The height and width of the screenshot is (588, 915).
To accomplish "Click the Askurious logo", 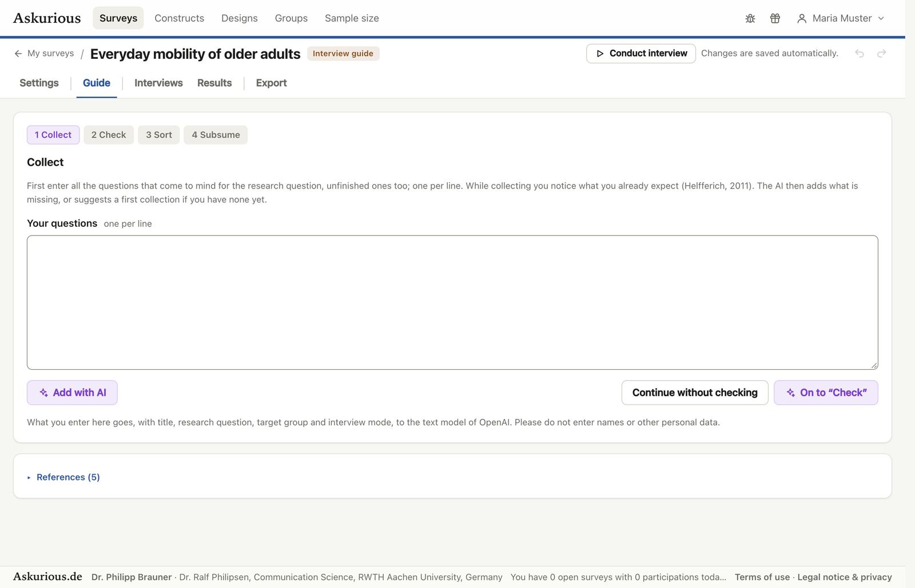I will pyautogui.click(x=47, y=18).
